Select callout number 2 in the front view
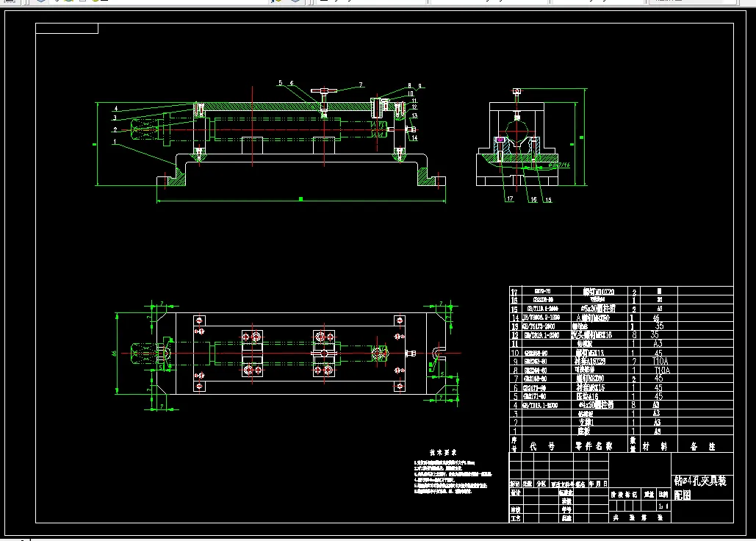Viewport: 756px width, 541px height. pyautogui.click(x=115, y=129)
